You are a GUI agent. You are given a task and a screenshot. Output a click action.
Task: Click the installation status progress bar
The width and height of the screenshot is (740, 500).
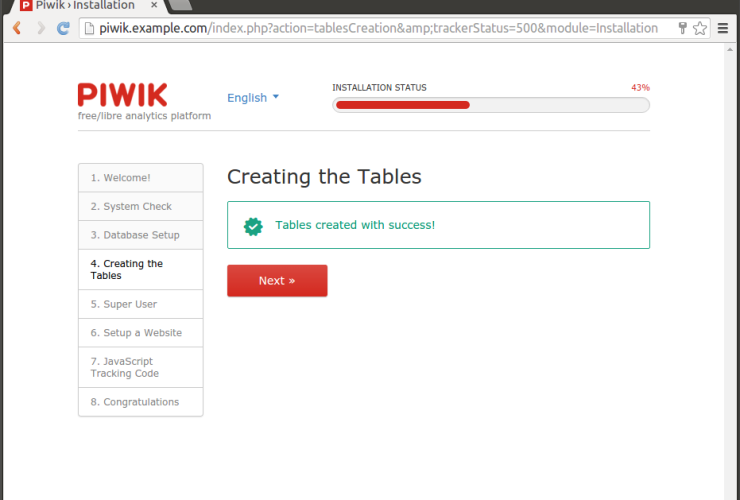[490, 104]
